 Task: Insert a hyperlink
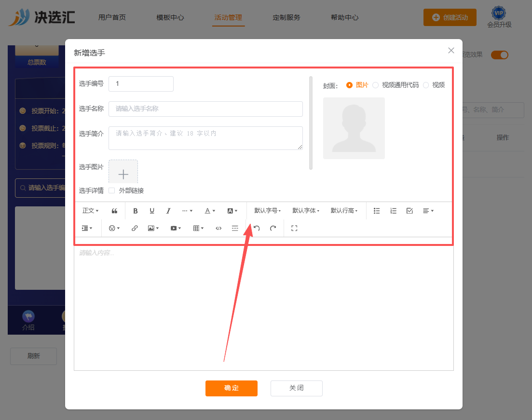click(x=135, y=228)
